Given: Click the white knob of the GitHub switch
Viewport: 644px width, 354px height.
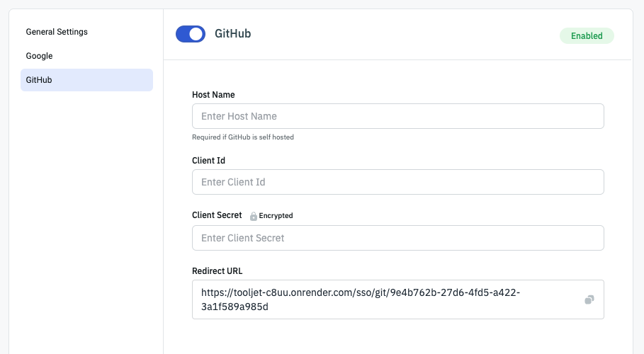Looking at the screenshot, I should [196, 34].
